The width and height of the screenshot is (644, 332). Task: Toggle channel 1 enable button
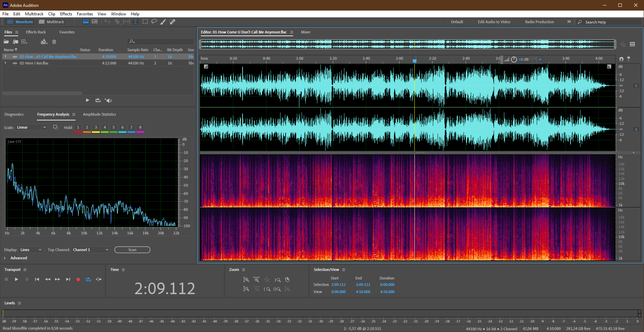point(636,86)
